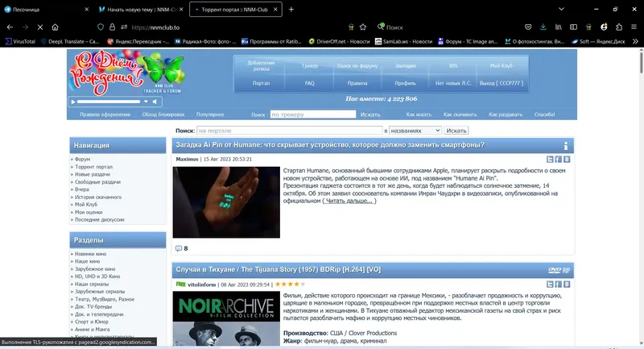Open the comments icon showing 8
This screenshot has height=349, width=644.
[179, 248]
